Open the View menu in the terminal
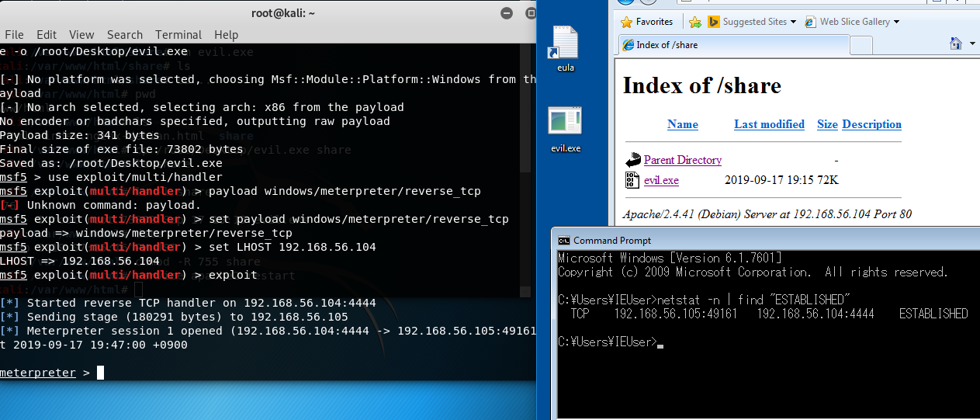The height and width of the screenshot is (420, 980). click(81, 35)
